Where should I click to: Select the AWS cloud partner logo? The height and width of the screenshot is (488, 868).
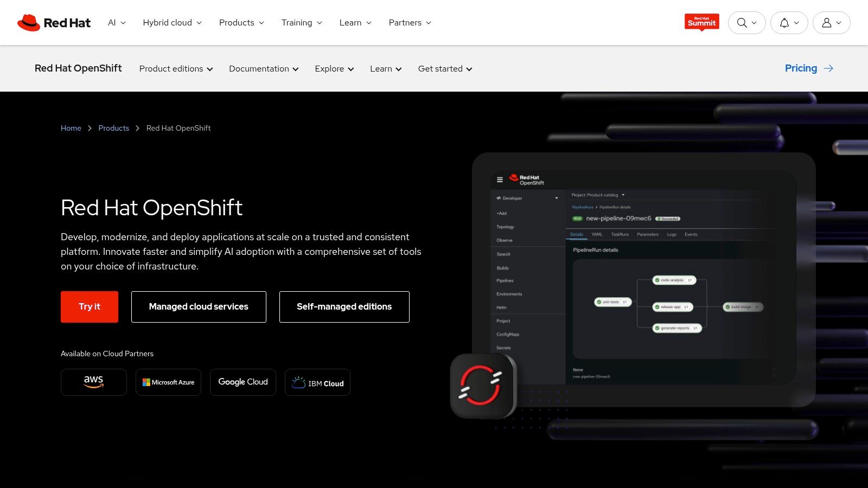click(94, 382)
